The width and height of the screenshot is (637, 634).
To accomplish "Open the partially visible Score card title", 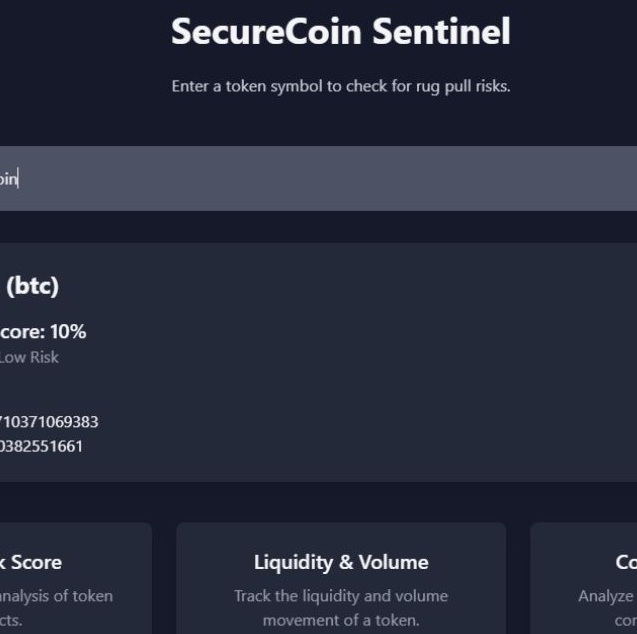I will click(32, 562).
